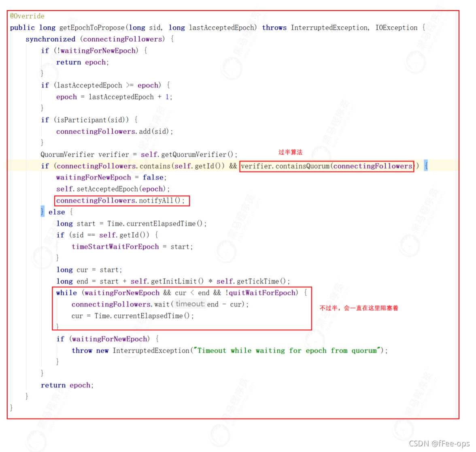Image resolution: width=476 pixels, height=452 pixels.
Task: Click the highlighted opening brace after containsQuorum condition
Action: tap(426, 166)
